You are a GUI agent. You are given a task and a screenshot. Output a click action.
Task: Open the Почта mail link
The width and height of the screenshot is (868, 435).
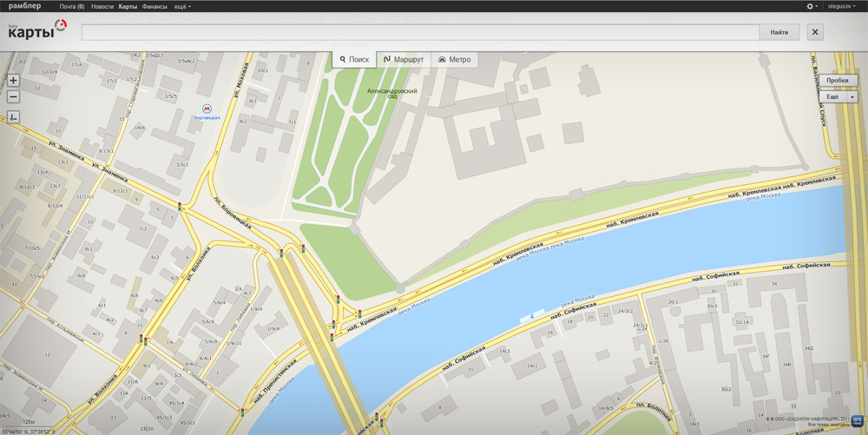coord(71,6)
